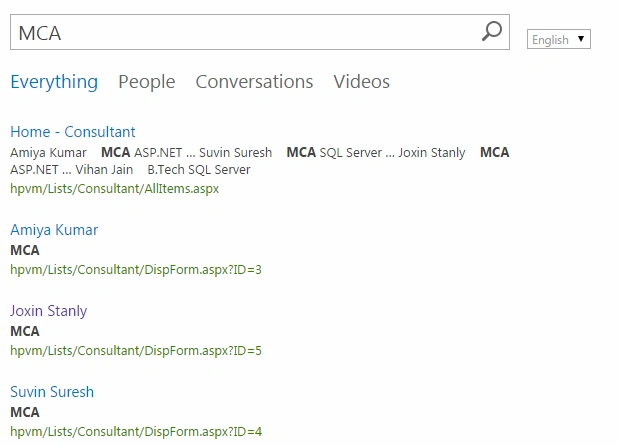Switch to the Everything tab

tap(54, 82)
